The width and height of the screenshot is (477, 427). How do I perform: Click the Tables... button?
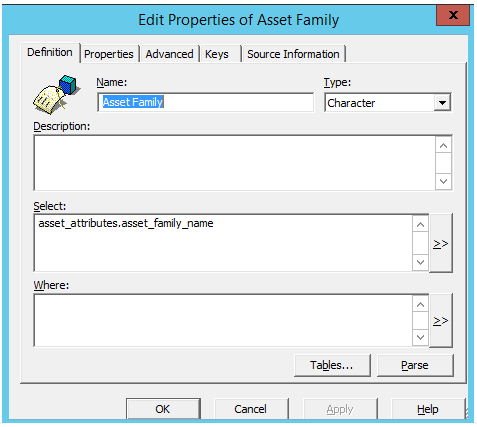coord(332,365)
